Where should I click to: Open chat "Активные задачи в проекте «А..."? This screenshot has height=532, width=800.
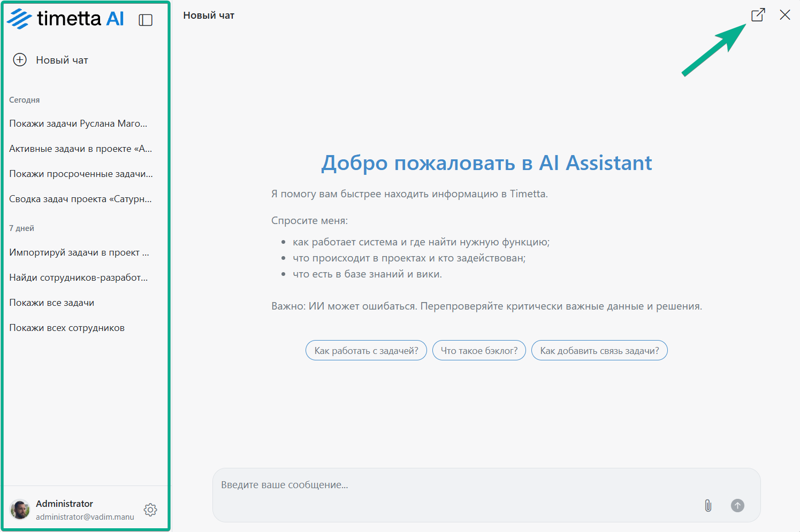click(x=81, y=149)
